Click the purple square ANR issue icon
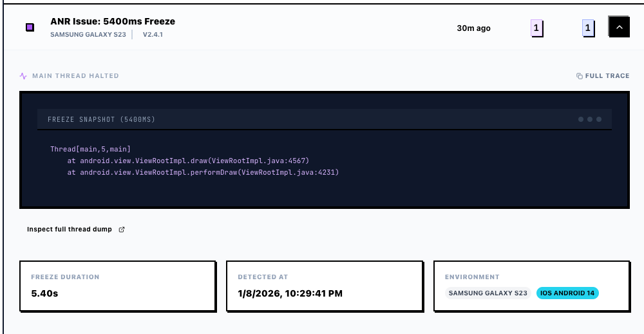 coord(30,27)
